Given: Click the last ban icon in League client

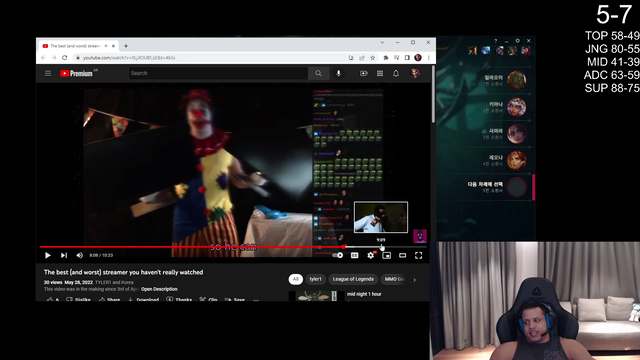Looking at the screenshot, I should (x=526, y=51).
